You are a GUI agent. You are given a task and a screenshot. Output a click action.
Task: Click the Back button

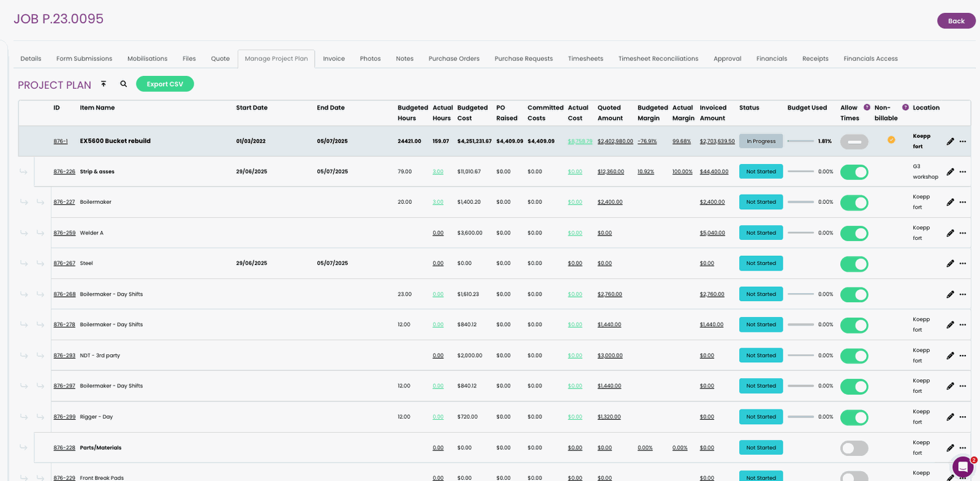[x=956, y=21]
